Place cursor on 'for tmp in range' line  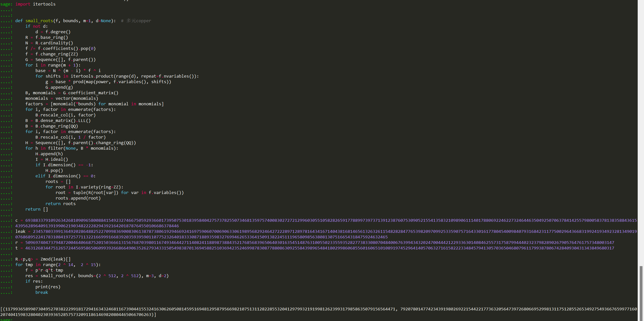(x=58, y=265)
